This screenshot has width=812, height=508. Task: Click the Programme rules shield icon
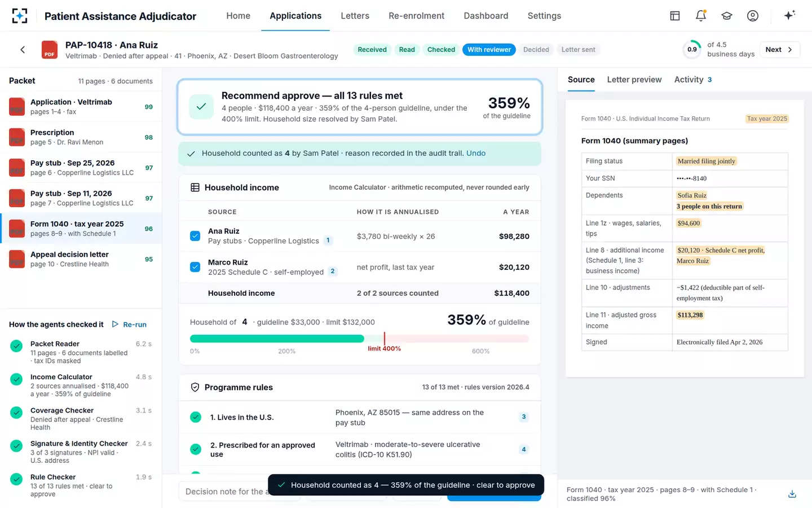[195, 387]
